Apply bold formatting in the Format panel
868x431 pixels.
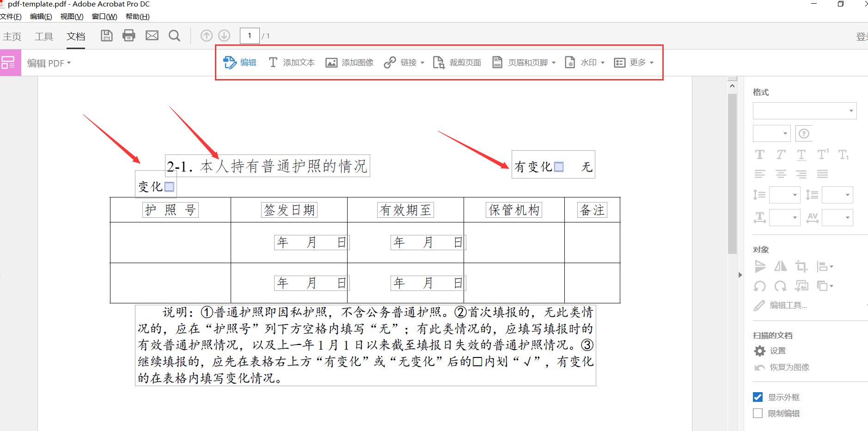tap(760, 154)
